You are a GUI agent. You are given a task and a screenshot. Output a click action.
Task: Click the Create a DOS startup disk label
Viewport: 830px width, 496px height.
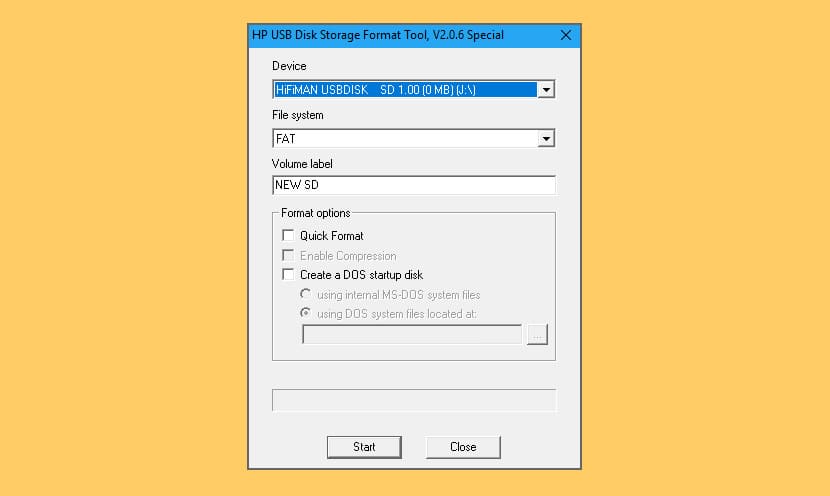coord(362,275)
